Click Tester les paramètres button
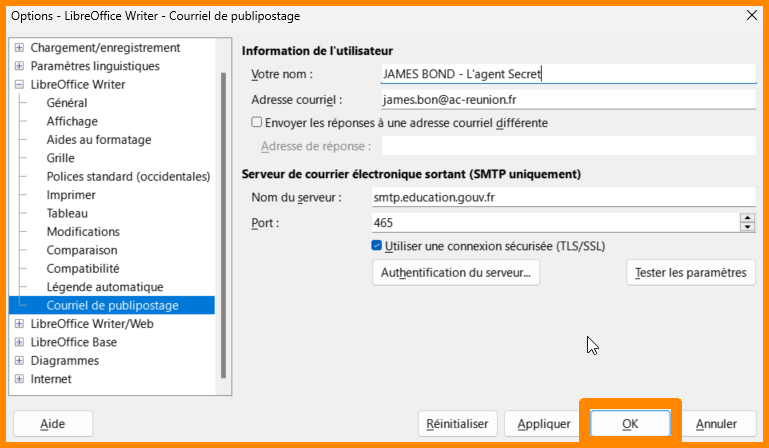Viewport: 769px width, 448px height. (691, 272)
